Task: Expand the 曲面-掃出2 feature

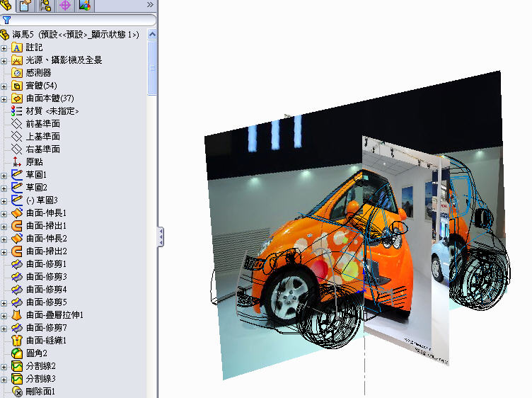Action: (x=4, y=252)
